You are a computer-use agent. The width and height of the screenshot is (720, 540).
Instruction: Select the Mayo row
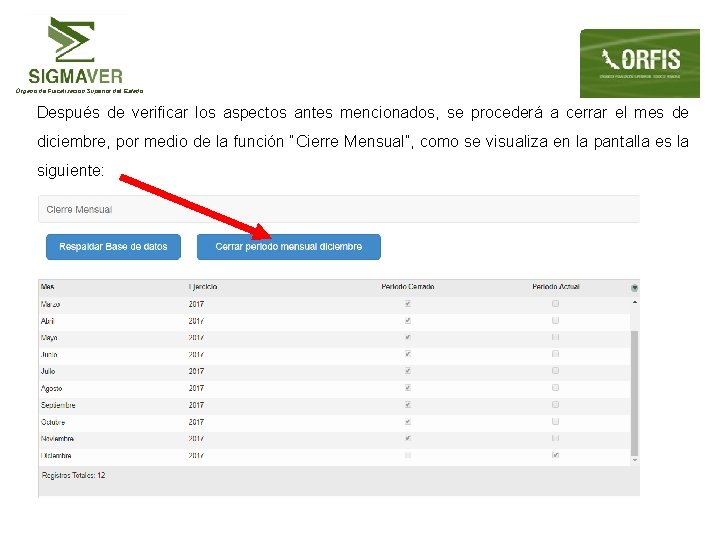pos(334,338)
